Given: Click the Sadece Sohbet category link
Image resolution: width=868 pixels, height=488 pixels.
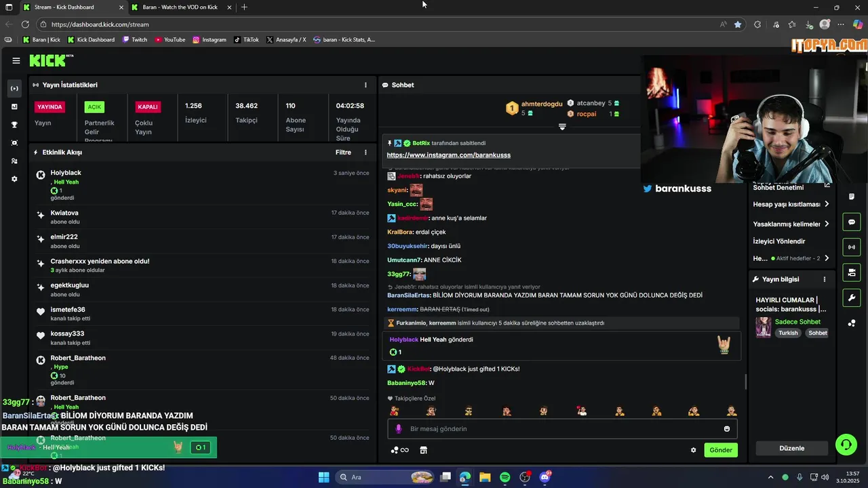Looking at the screenshot, I should [797, 322].
